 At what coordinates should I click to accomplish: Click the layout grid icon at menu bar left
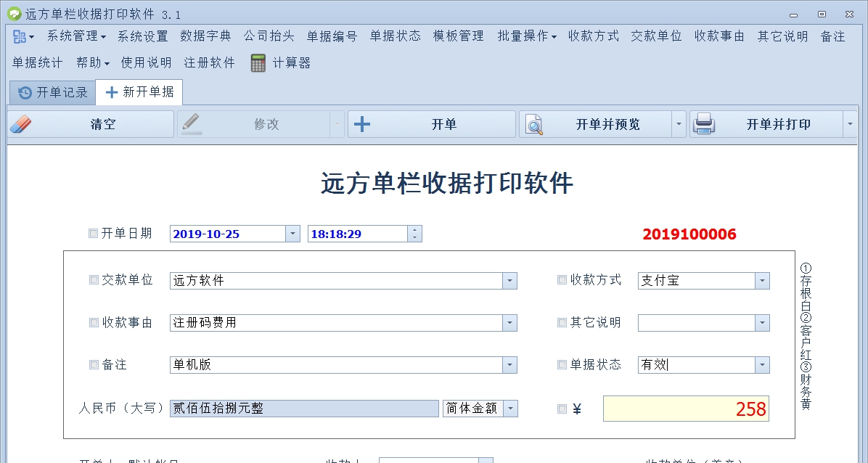(x=18, y=36)
